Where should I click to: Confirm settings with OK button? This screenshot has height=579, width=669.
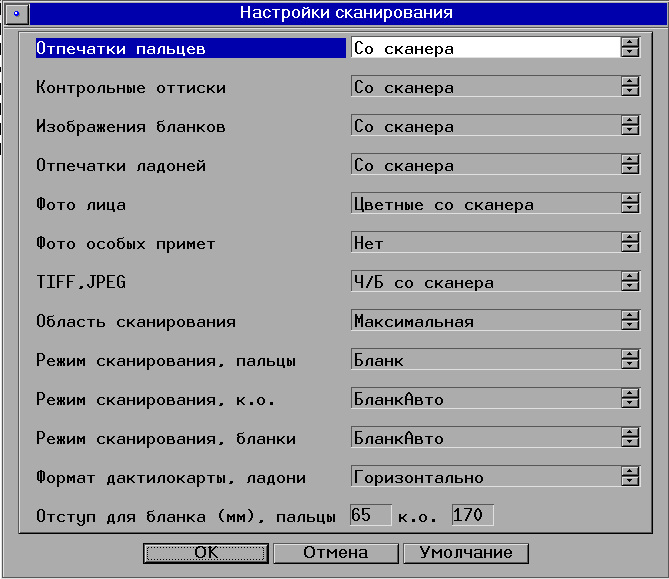click(206, 553)
